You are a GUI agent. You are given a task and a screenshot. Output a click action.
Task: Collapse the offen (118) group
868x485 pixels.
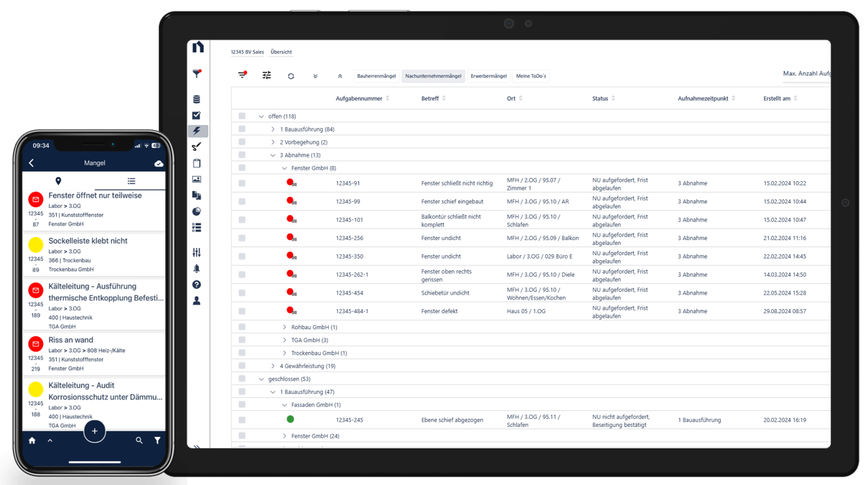(x=261, y=116)
